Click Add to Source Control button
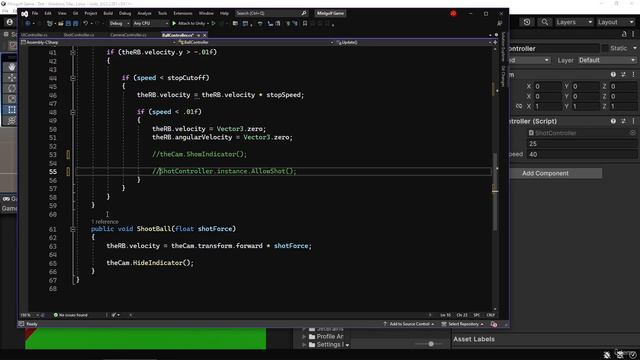Screen dimensions: 640x360 click(x=409, y=324)
